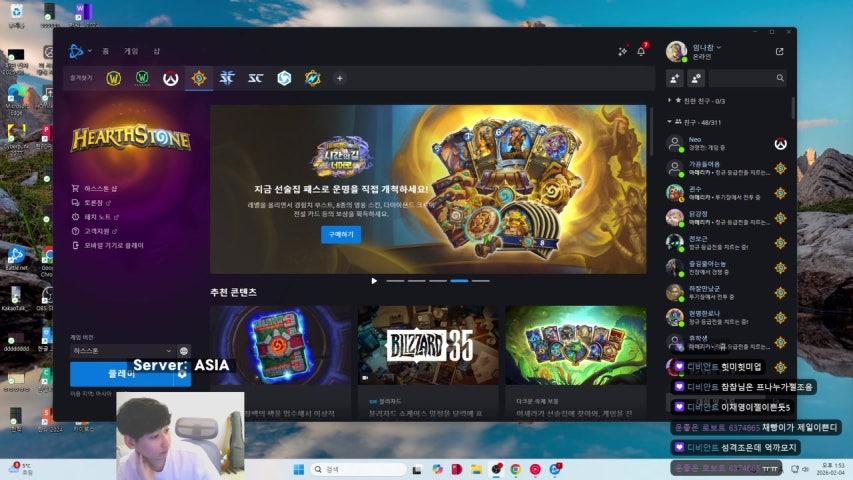Select the Overwatch game icon in favorites
This screenshot has width=853, height=480.
click(x=171, y=79)
